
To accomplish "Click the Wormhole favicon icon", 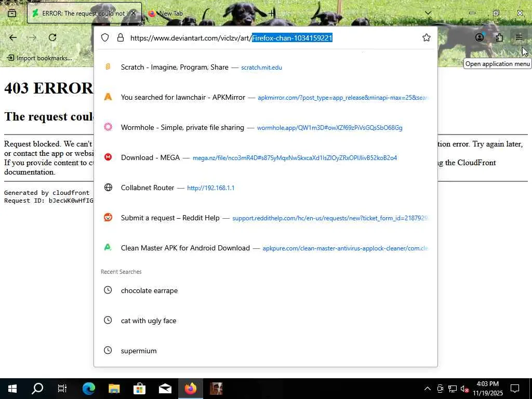I will coord(108,127).
